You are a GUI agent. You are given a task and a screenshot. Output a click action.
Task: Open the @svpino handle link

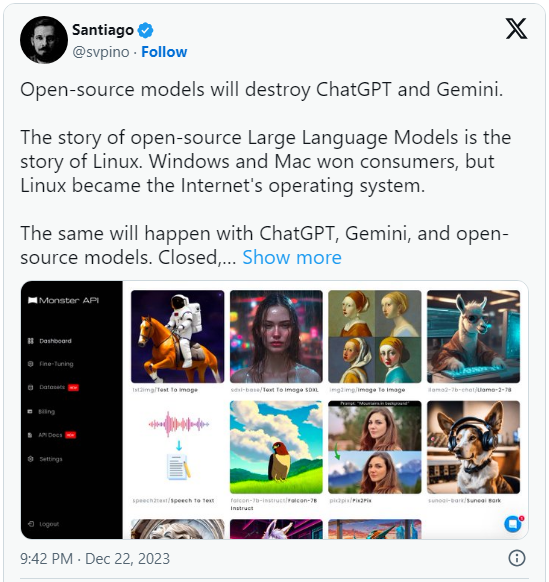point(101,52)
